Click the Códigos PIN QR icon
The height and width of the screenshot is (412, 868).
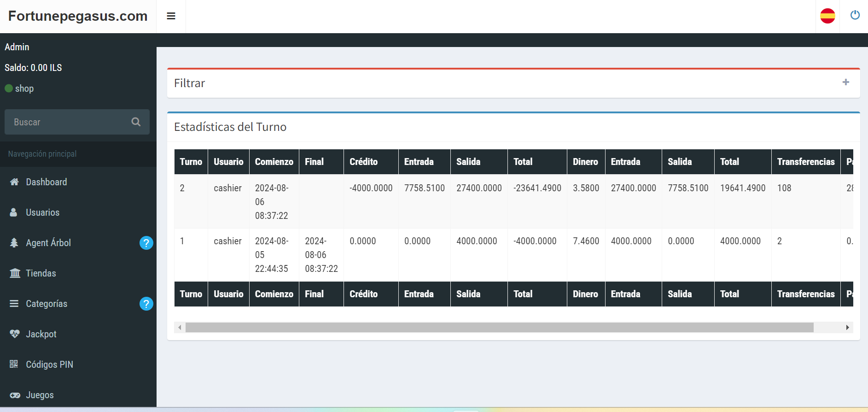14,365
